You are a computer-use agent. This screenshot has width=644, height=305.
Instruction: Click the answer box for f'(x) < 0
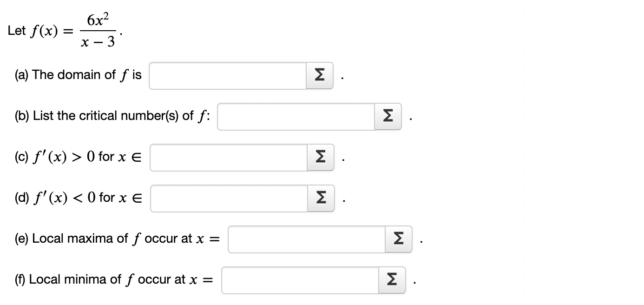(x=228, y=198)
